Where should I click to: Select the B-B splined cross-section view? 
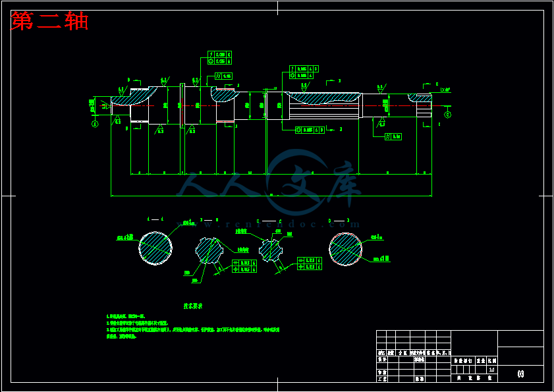(209, 250)
